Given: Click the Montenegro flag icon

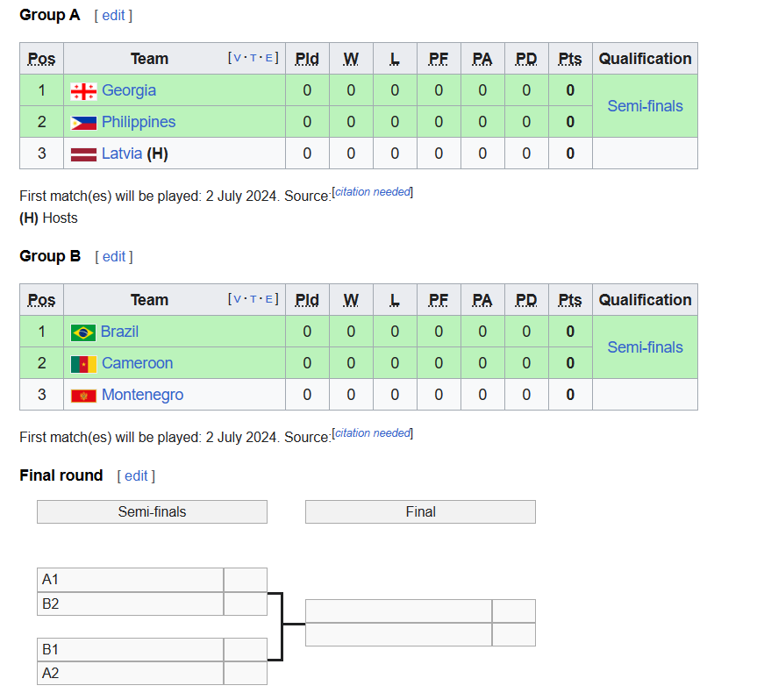Looking at the screenshot, I should tap(83, 396).
